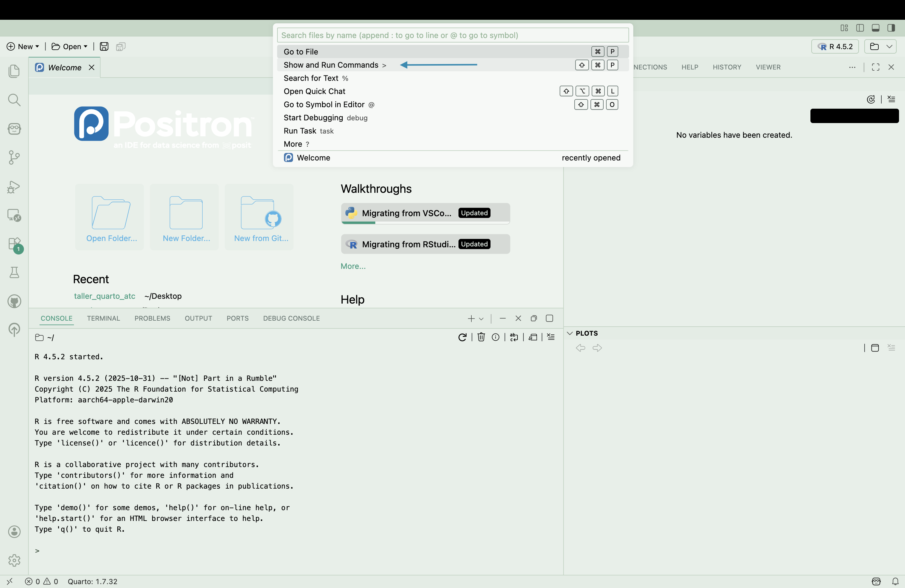Toggle the secondary side bar layout button
This screenshot has height=588, width=905.
891,28
